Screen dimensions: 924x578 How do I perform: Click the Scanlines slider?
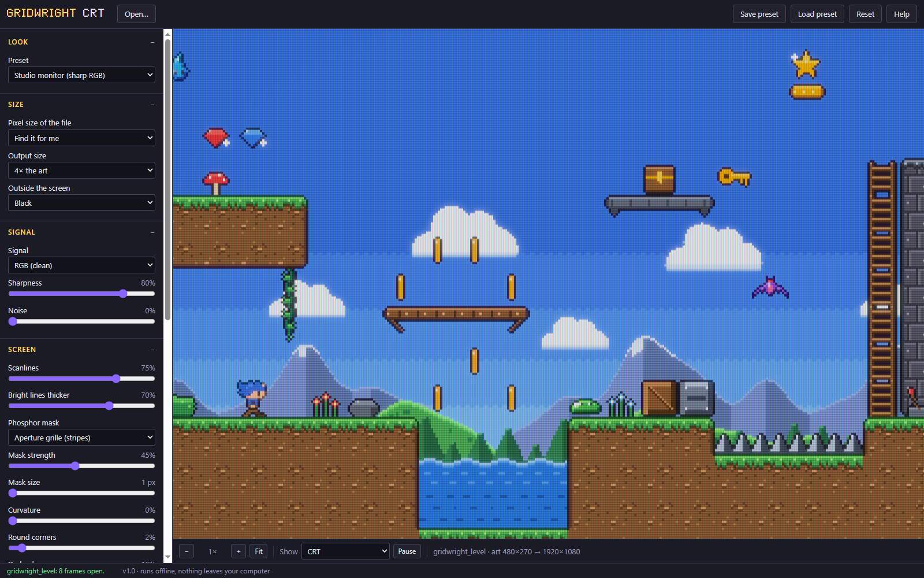click(81, 379)
